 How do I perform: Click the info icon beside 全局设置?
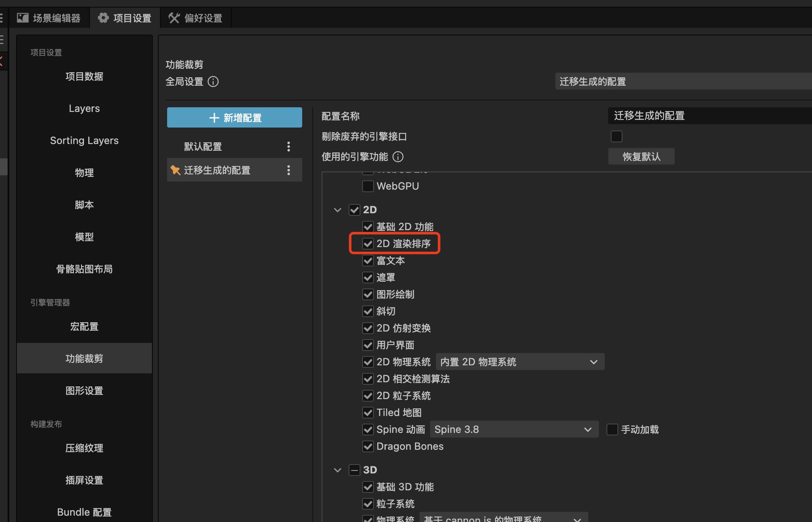(213, 82)
